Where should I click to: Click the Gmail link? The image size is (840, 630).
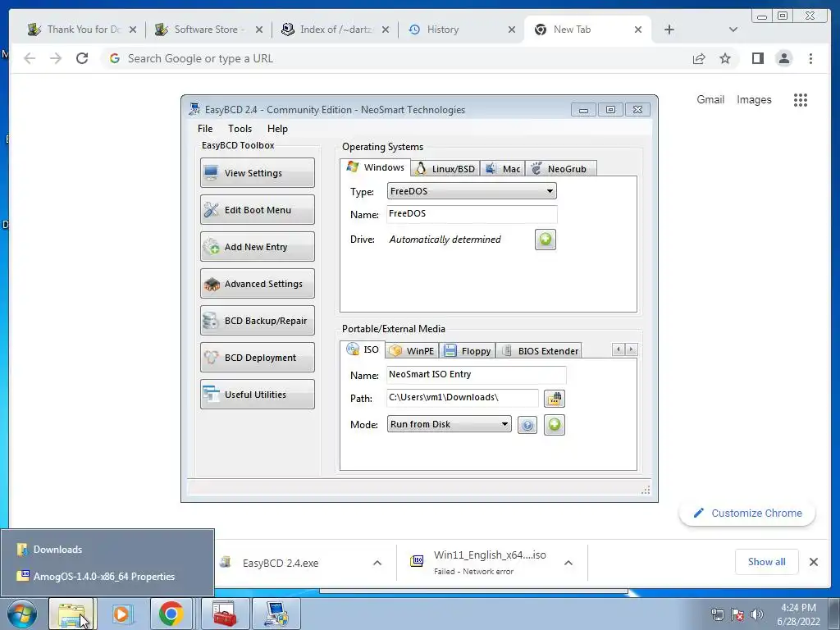[710, 99]
